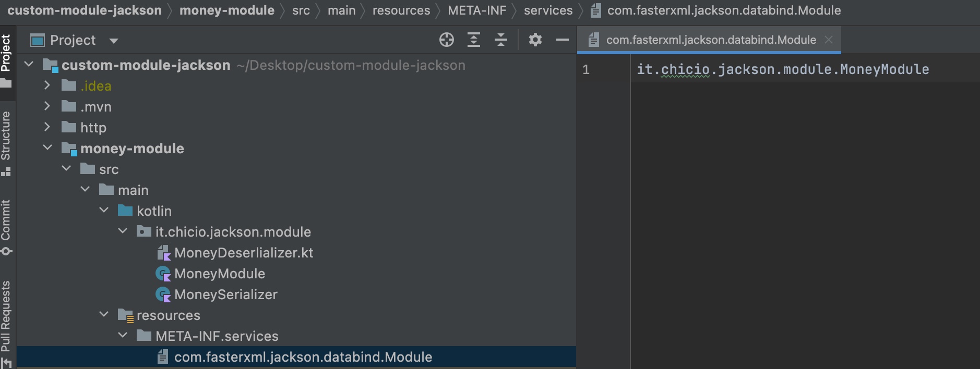Click the main folder icon
The image size is (980, 369).
click(106, 190)
